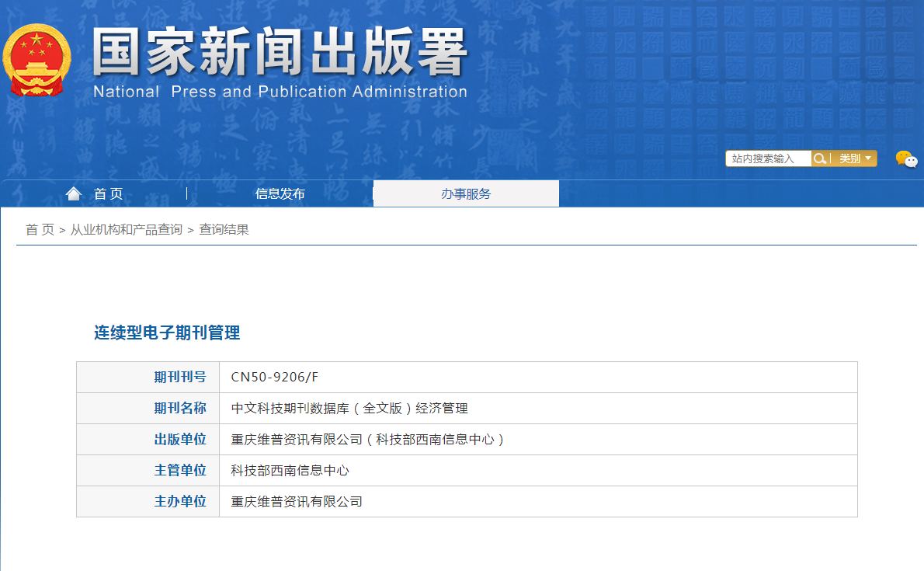Click the 出版单位 row value
This screenshot has height=571, width=924.
point(368,440)
